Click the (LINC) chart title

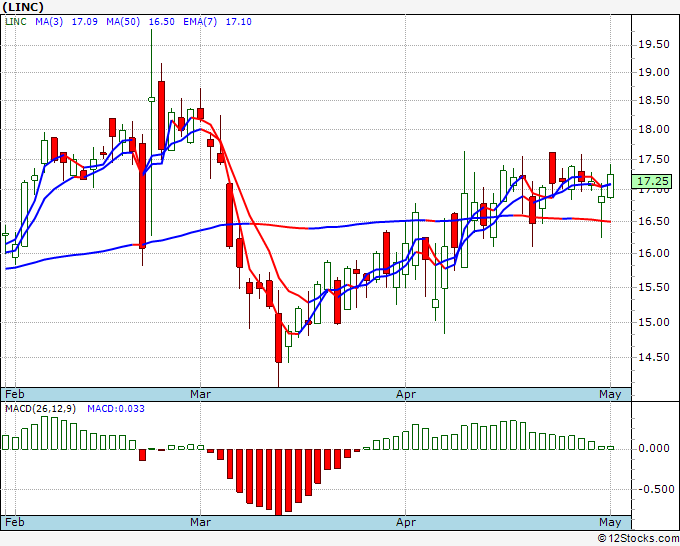click(x=23, y=7)
